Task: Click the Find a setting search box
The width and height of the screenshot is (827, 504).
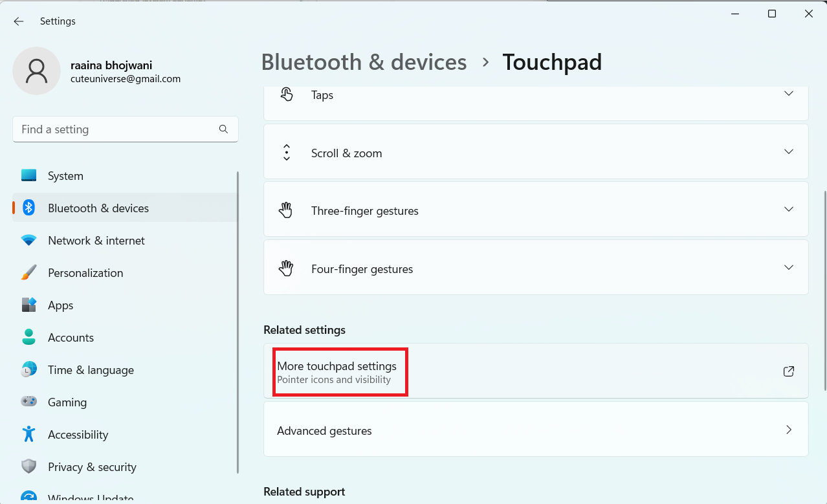Action: (116, 129)
